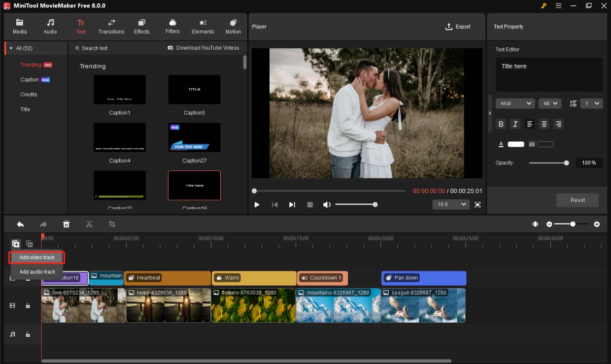
Task: Open the 16:9 aspect ratio dropdown
Action: [451, 204]
